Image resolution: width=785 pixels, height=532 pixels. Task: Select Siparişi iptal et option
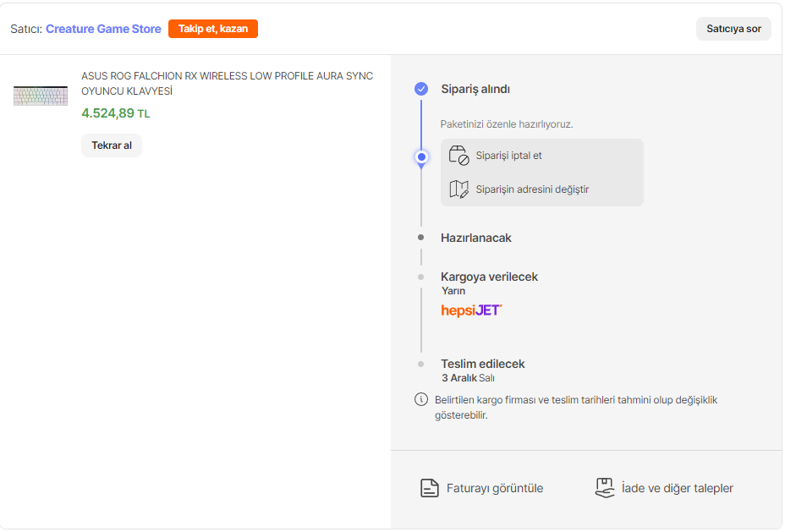click(508, 156)
